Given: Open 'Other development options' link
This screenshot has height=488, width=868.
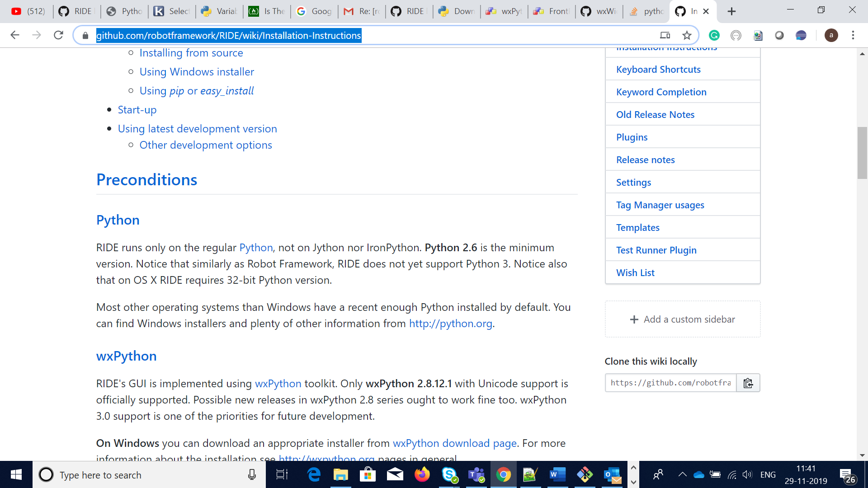Looking at the screenshot, I should click(206, 145).
